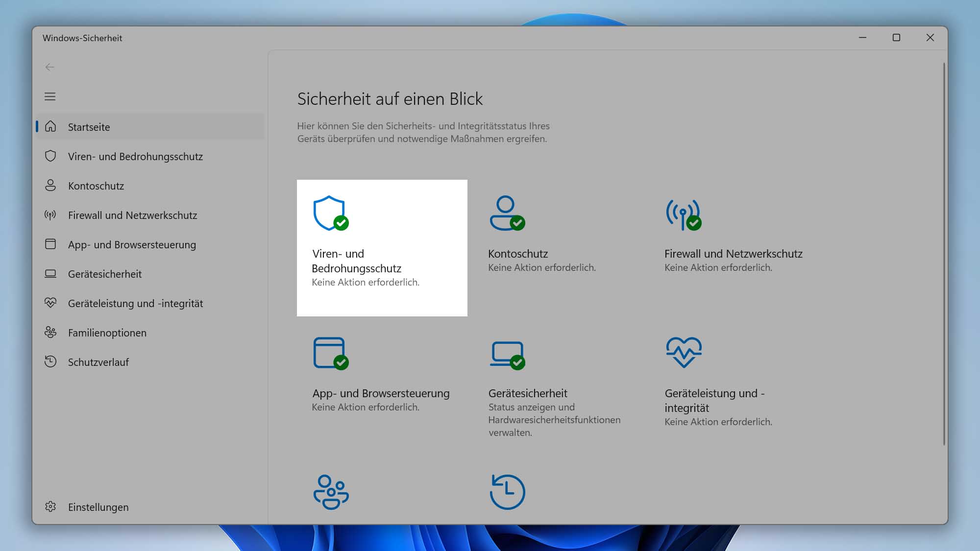Screen dimensions: 980x551
Task: Click the Schutzverlauf history clock icon in sidebar
Action: (50, 361)
